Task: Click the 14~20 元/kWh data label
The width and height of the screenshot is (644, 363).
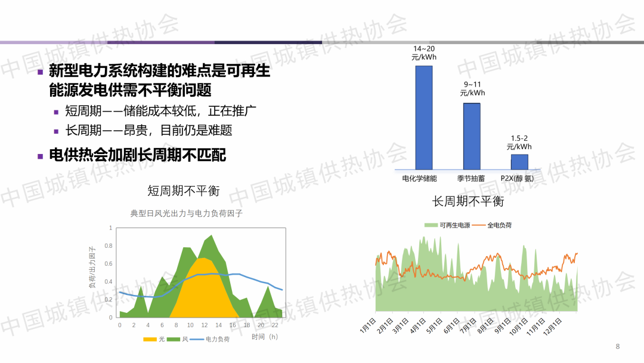Action: pos(423,53)
